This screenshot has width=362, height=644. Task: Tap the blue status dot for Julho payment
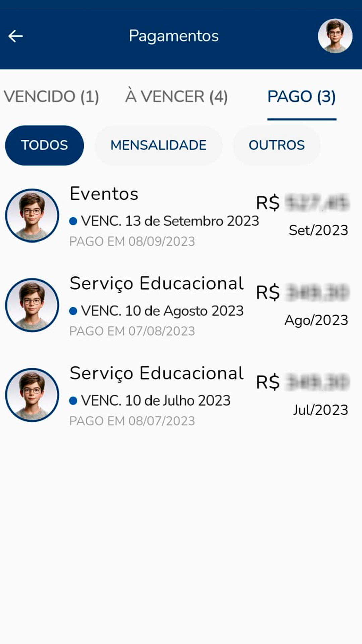[73, 400]
